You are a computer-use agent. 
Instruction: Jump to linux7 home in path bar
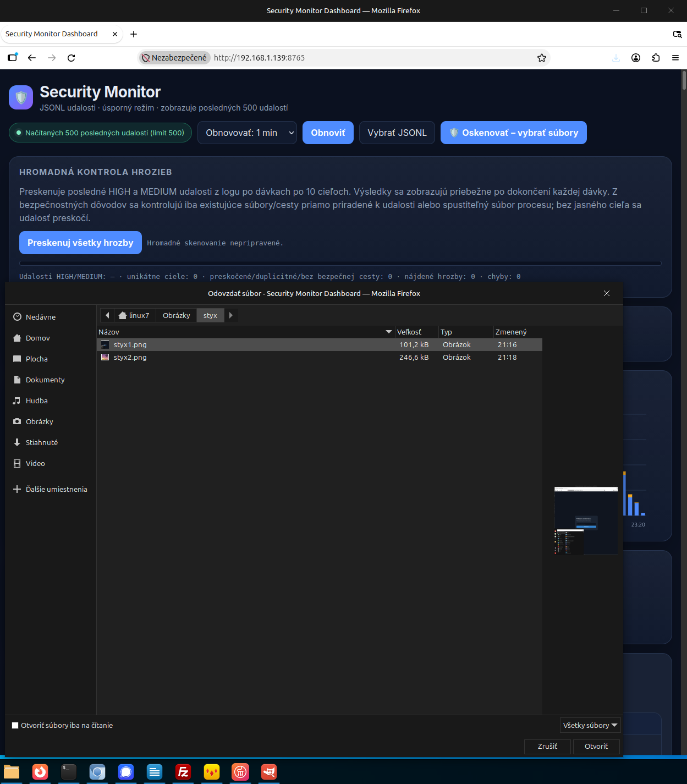click(135, 315)
